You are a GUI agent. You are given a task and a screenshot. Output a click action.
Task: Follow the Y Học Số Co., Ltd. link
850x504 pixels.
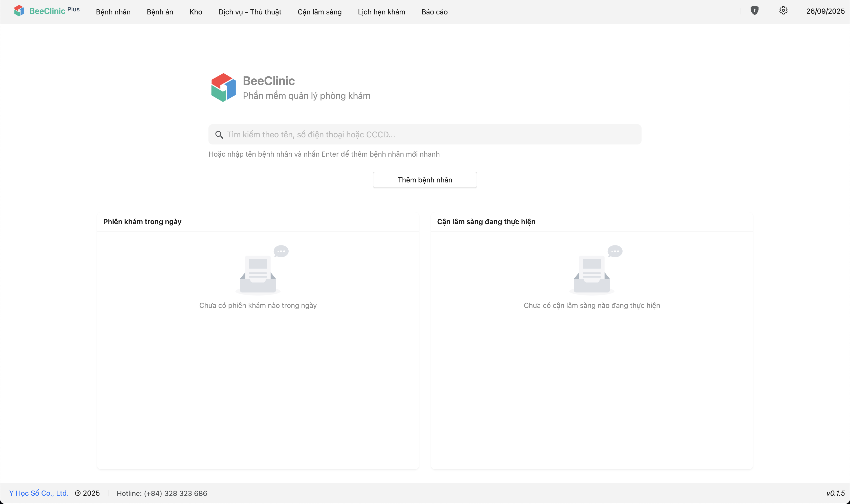coord(39,493)
